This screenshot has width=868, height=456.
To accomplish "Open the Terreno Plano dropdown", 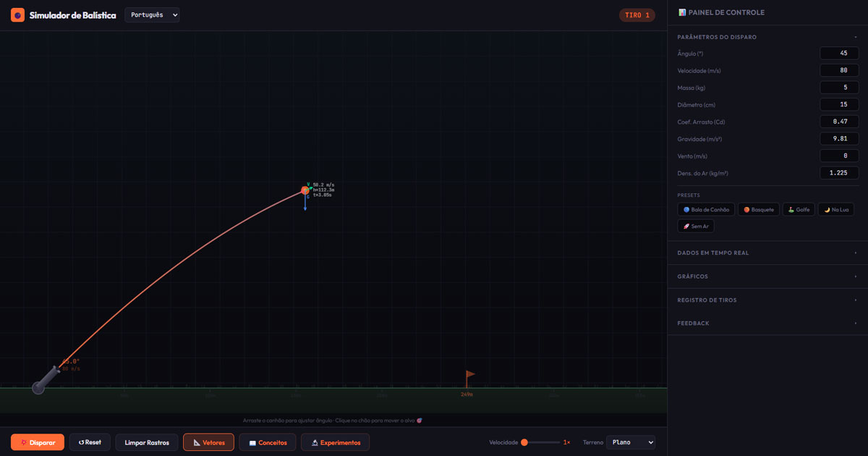I will point(631,442).
